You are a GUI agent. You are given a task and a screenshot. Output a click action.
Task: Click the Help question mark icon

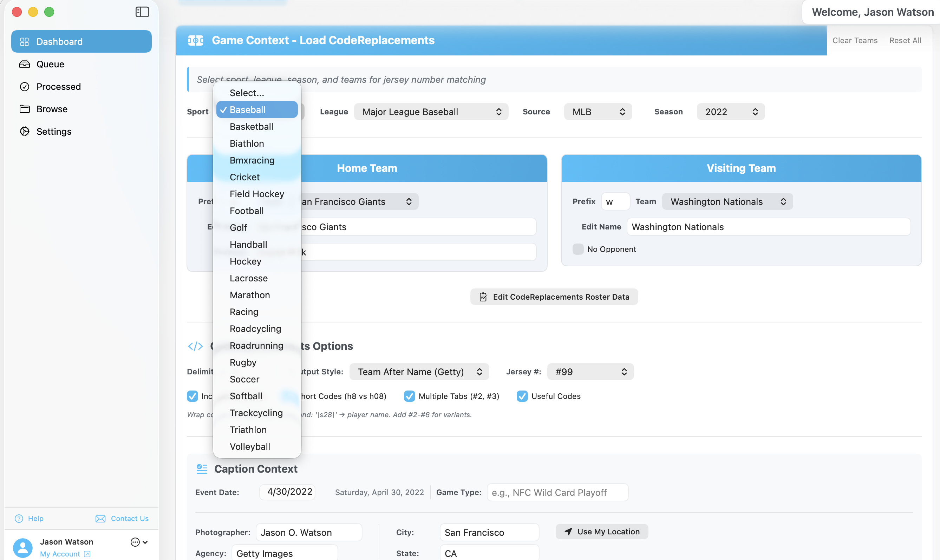19,519
